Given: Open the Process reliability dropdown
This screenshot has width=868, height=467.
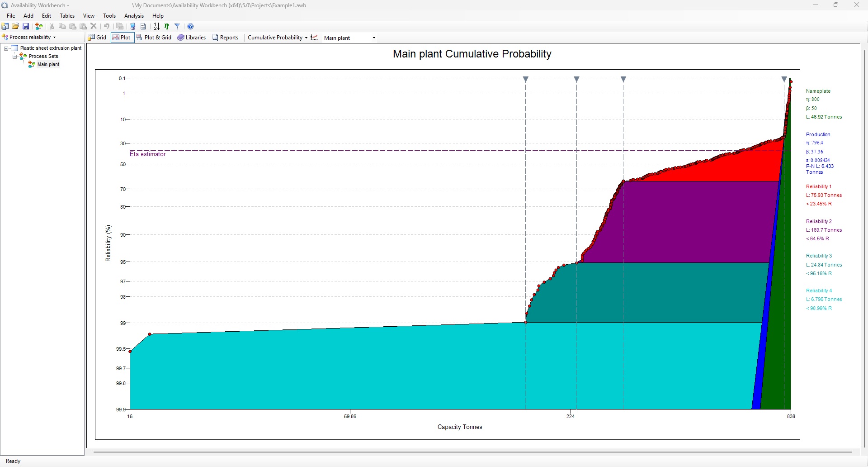Looking at the screenshot, I should [x=29, y=37].
